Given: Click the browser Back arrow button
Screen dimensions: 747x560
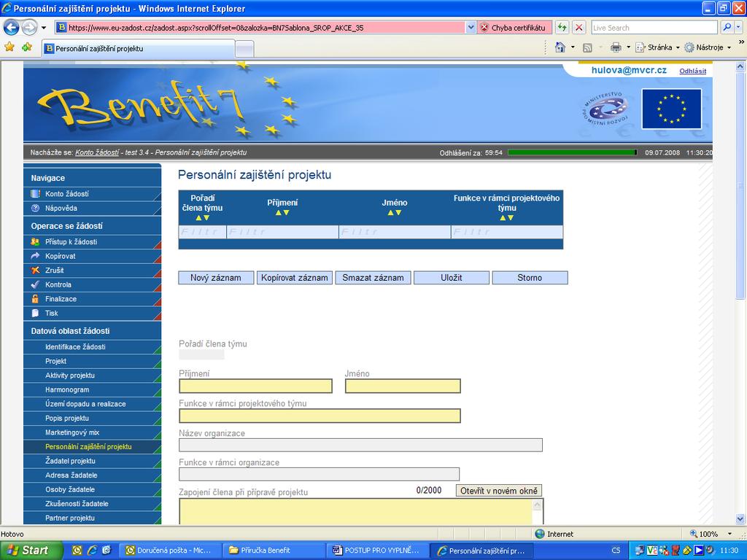Looking at the screenshot, I should click(x=11, y=27).
